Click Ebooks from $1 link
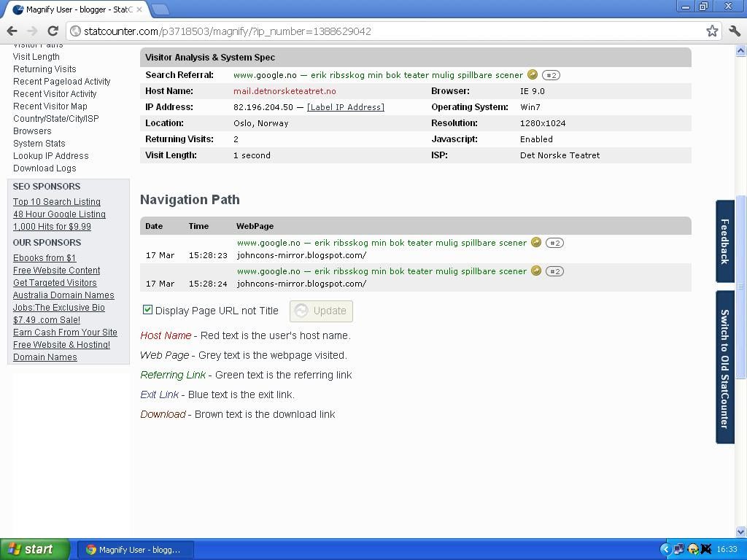 [44, 258]
